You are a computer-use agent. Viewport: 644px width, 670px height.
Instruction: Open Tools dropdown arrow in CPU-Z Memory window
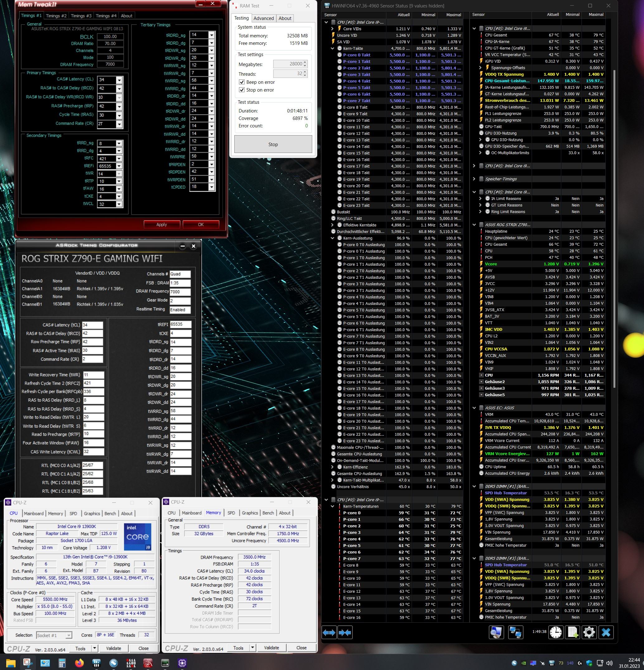(x=252, y=648)
